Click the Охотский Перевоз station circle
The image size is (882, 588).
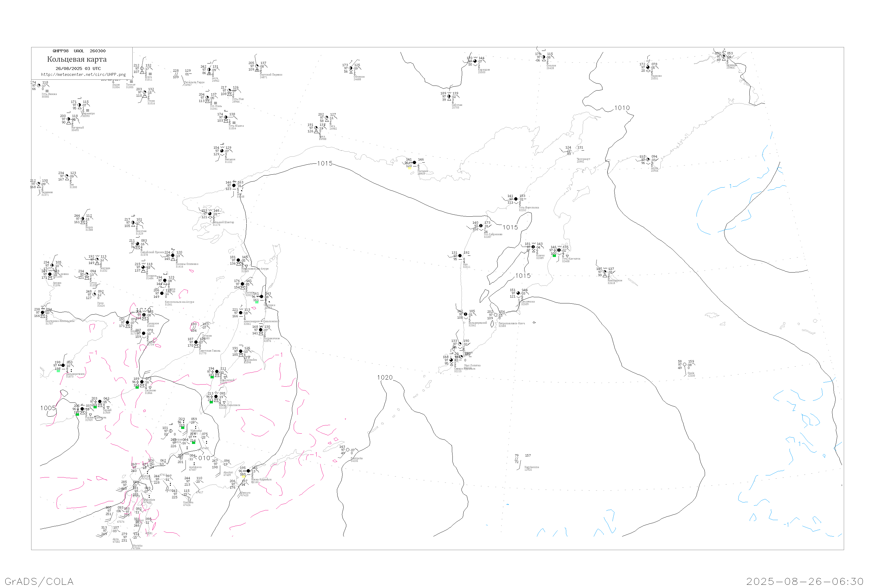coord(257,66)
